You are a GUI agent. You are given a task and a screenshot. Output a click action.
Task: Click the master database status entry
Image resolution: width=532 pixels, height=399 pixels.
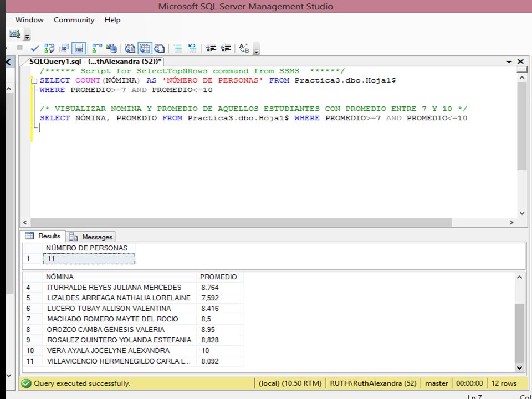pos(436,383)
